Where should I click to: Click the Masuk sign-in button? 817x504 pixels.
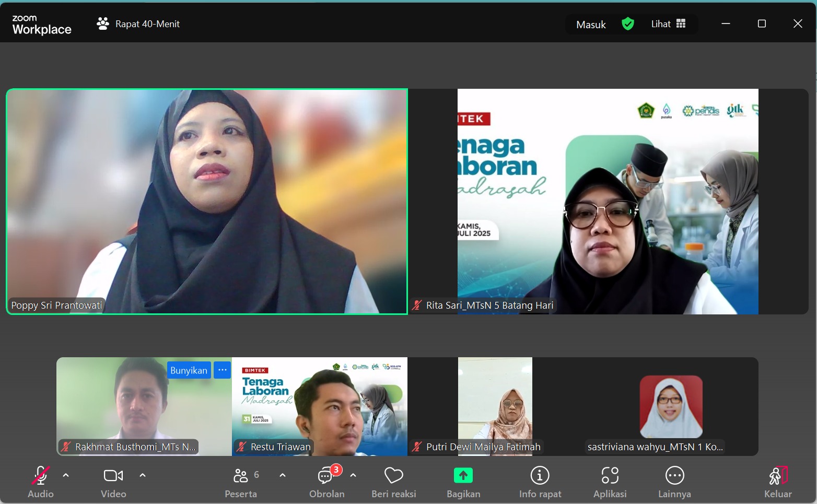click(x=591, y=25)
